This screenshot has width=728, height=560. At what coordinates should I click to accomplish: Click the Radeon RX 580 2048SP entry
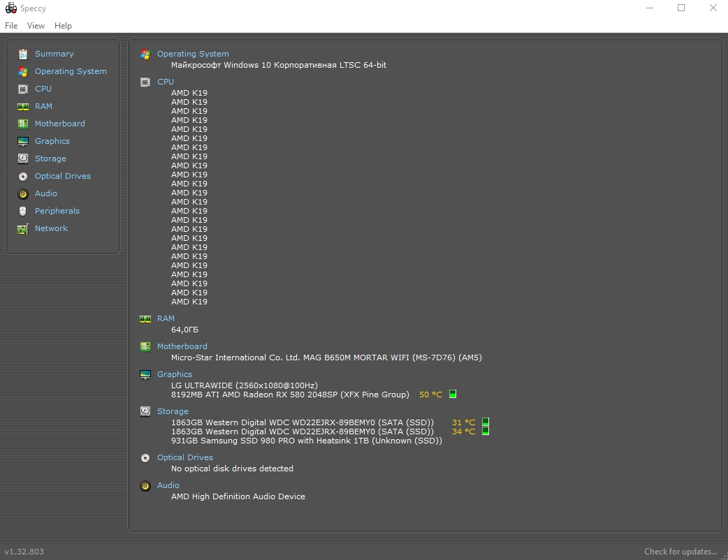pos(290,395)
